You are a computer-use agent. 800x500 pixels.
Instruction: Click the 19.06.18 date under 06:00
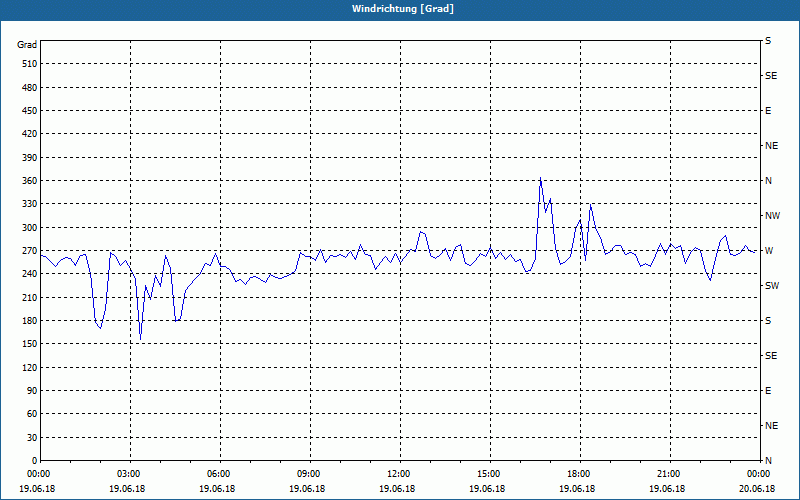tap(217, 489)
